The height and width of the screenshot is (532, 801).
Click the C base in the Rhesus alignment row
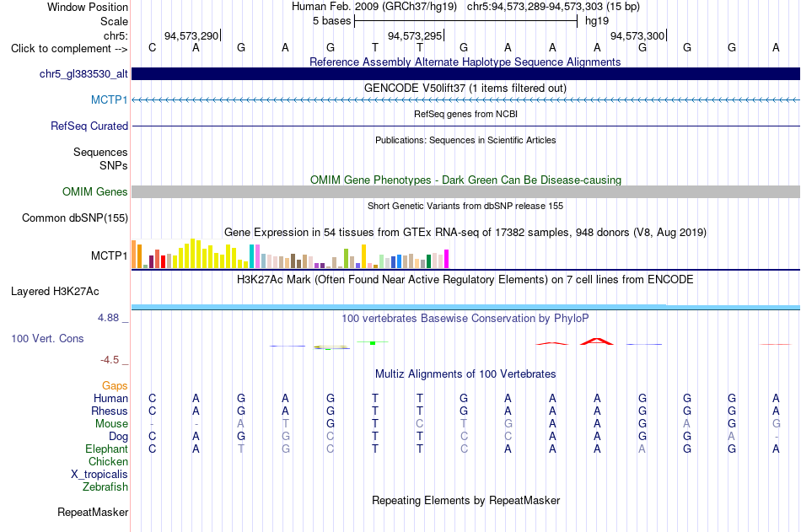point(153,411)
